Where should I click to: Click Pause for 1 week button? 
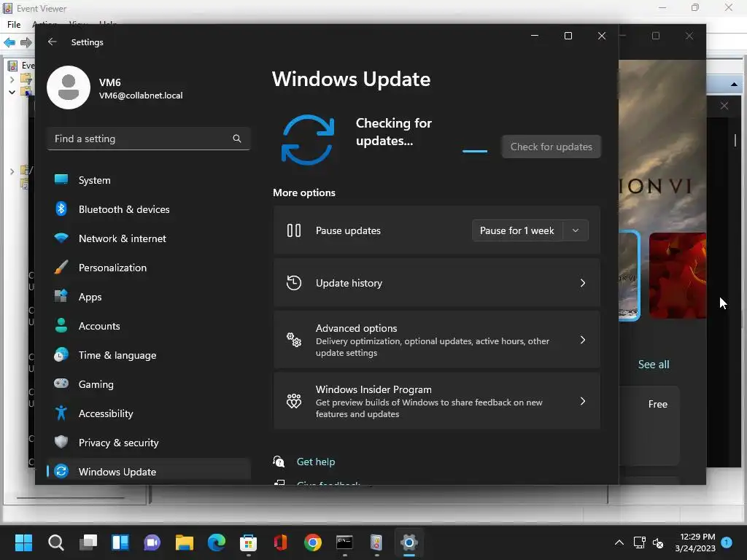click(517, 230)
